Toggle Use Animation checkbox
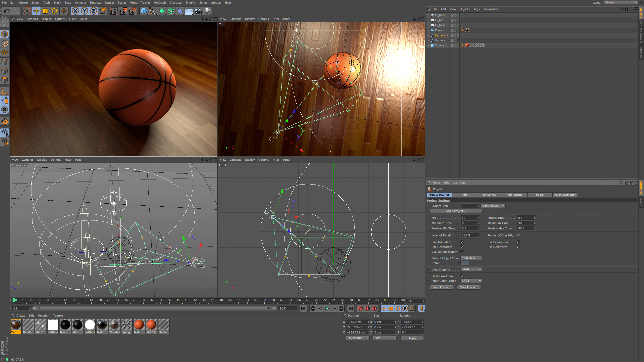644x362 pixels. tap(462, 241)
